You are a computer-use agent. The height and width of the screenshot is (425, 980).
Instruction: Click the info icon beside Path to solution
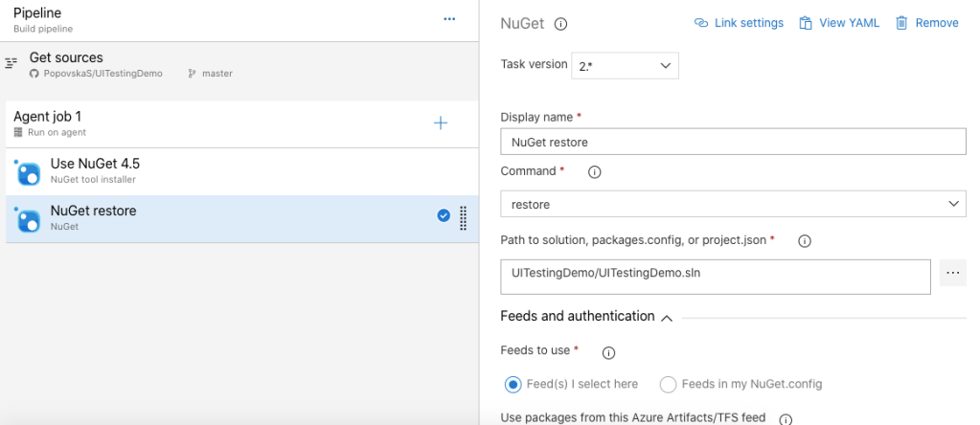(x=805, y=241)
